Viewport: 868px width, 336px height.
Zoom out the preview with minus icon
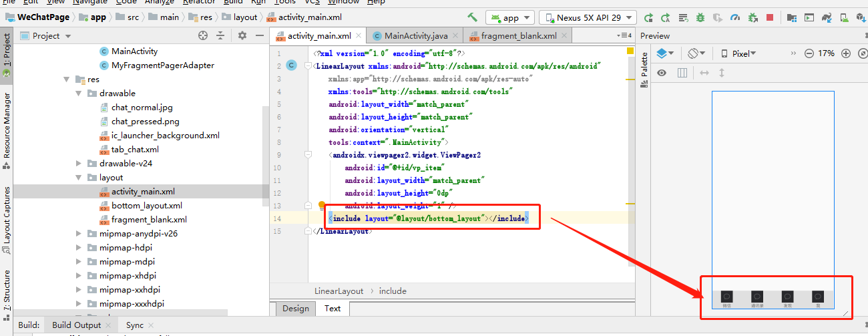tap(809, 53)
